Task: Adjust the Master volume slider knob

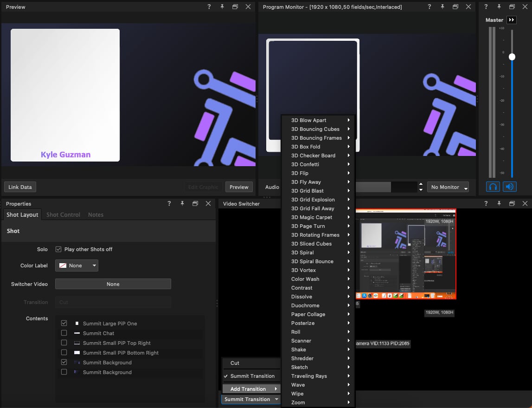Action: [x=512, y=57]
